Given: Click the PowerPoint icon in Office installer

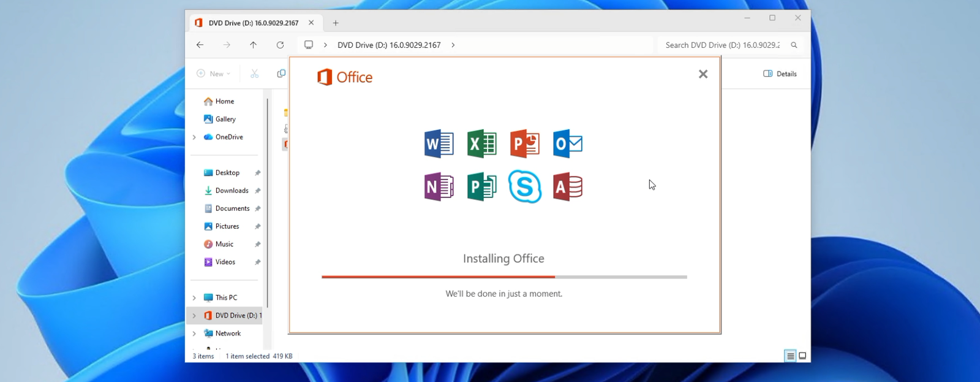Looking at the screenshot, I should 525,144.
